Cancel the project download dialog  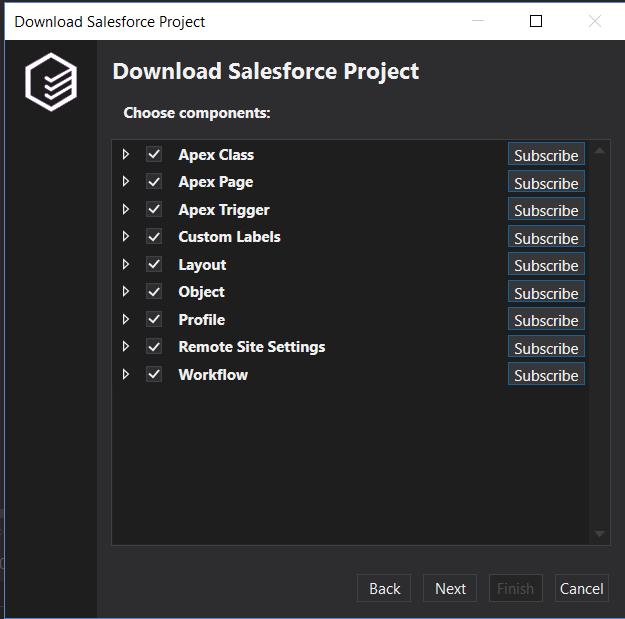click(x=581, y=588)
